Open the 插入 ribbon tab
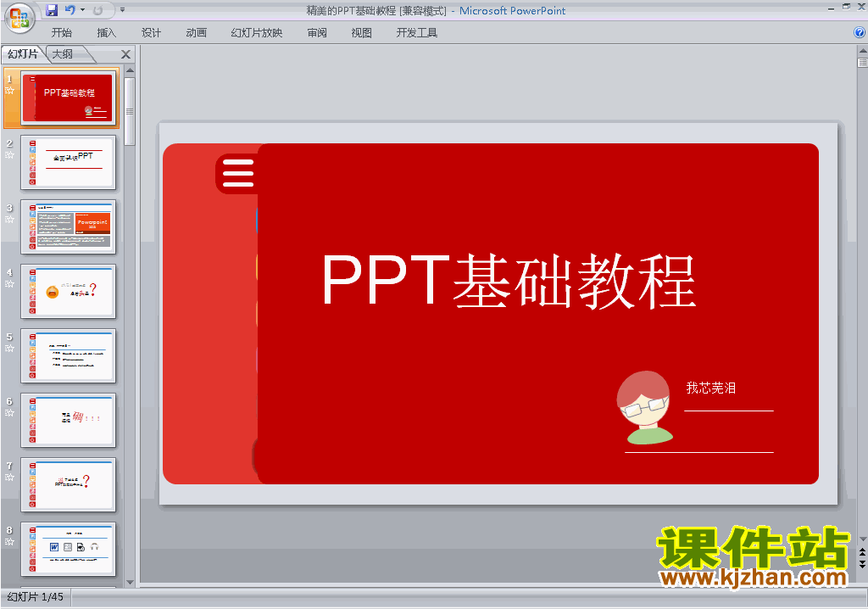This screenshot has height=609, width=868. (106, 33)
